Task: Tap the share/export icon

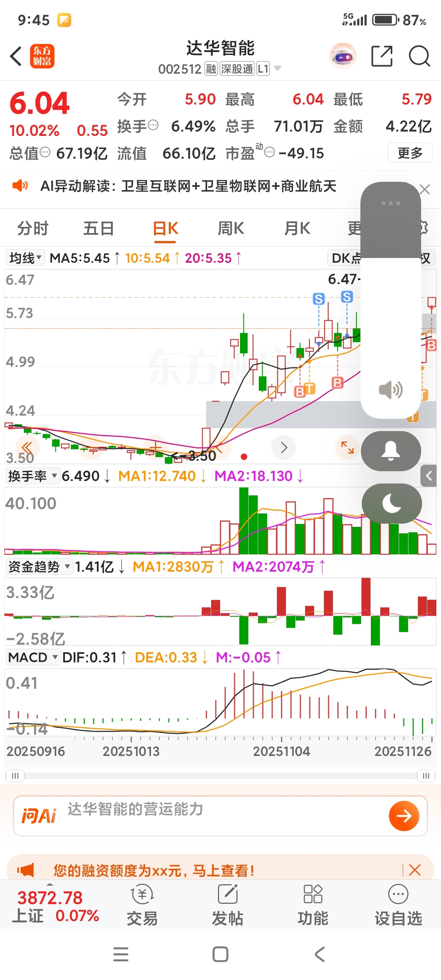Action: coord(382,56)
